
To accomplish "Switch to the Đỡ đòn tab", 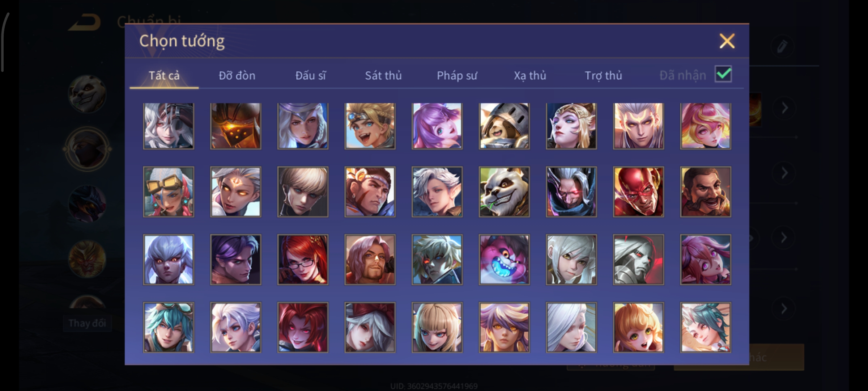I will click(237, 75).
